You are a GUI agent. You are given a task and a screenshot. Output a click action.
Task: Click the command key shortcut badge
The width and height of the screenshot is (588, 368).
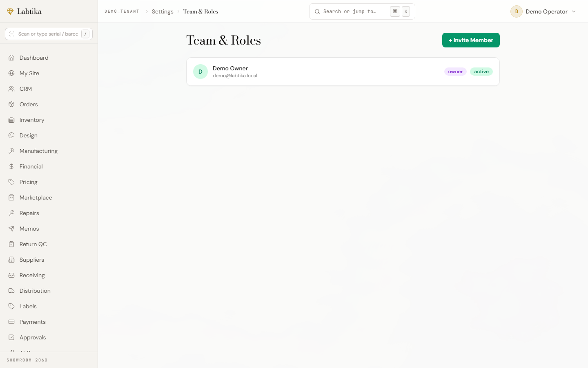click(395, 11)
